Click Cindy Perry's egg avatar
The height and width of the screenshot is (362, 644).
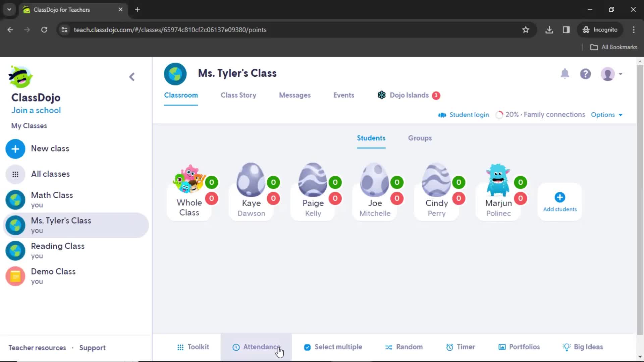click(x=436, y=180)
